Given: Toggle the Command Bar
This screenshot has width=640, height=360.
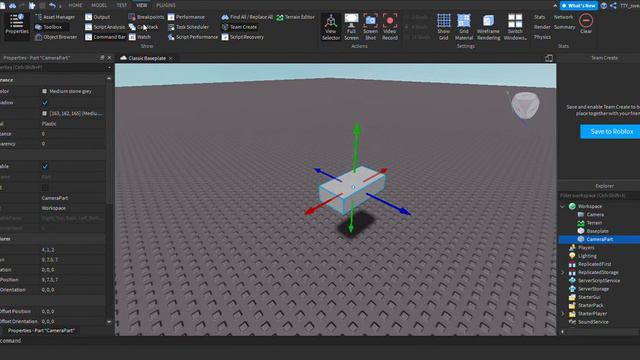Looking at the screenshot, I should tap(105, 37).
